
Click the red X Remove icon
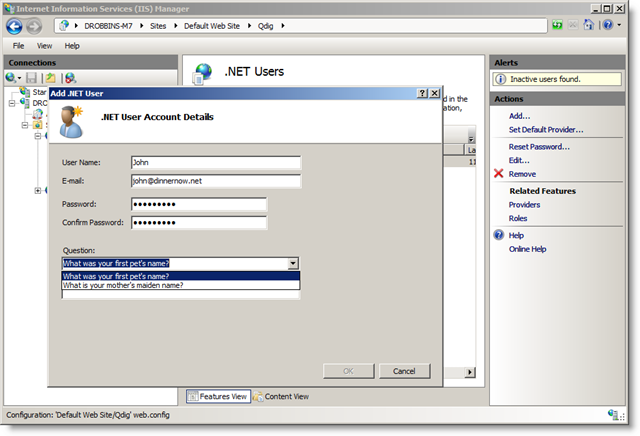coord(498,174)
